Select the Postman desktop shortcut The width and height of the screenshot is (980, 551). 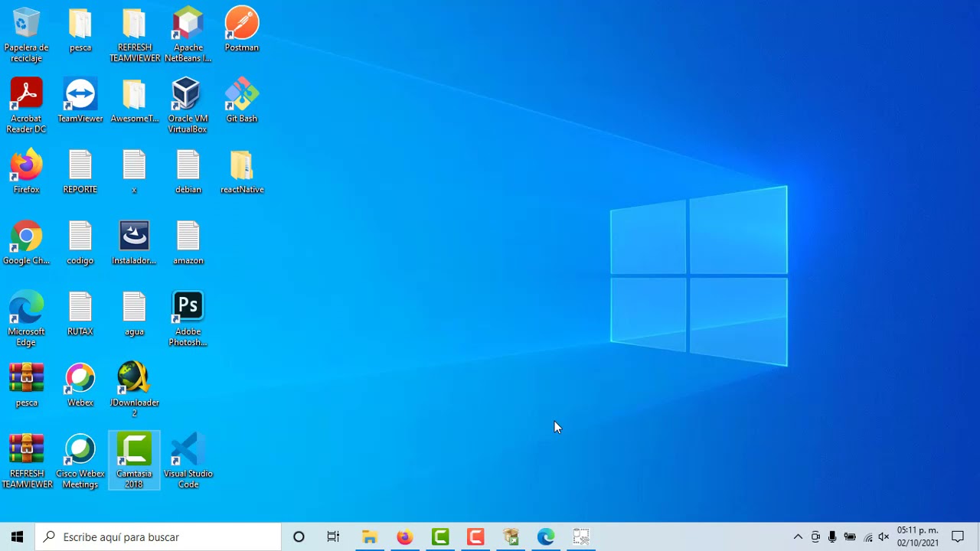[x=241, y=30]
